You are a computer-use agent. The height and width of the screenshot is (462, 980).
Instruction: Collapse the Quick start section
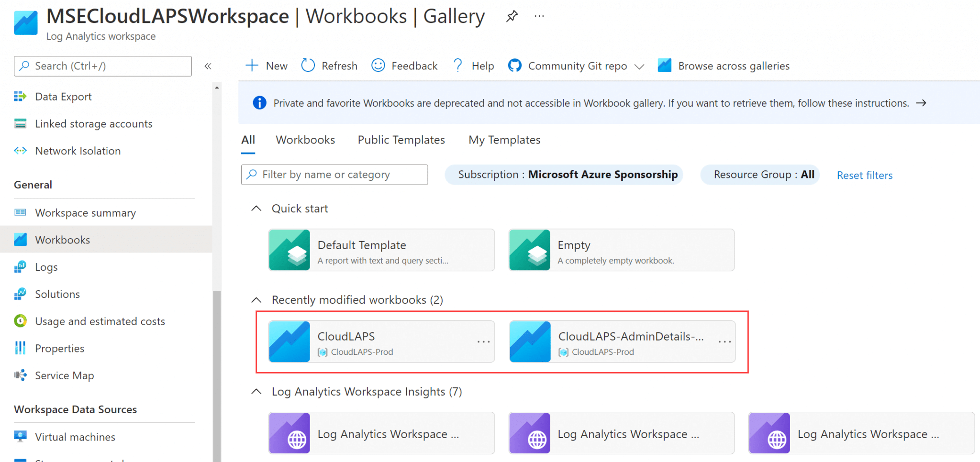click(x=256, y=208)
